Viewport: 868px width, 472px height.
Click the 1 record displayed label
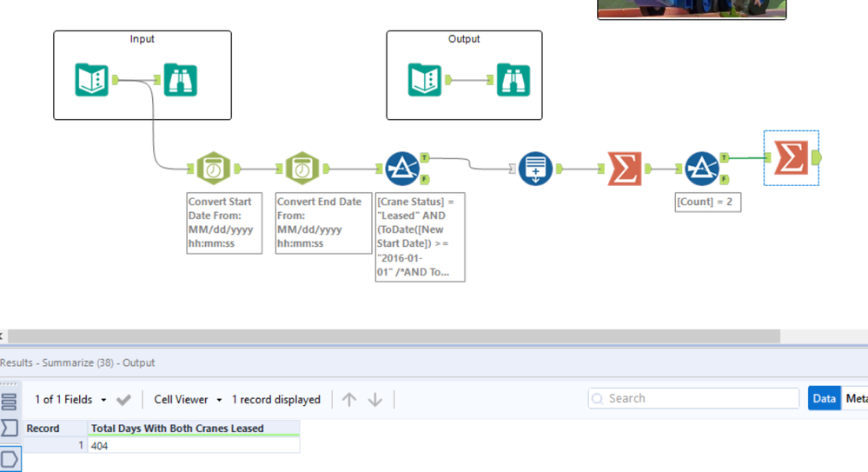coord(275,400)
